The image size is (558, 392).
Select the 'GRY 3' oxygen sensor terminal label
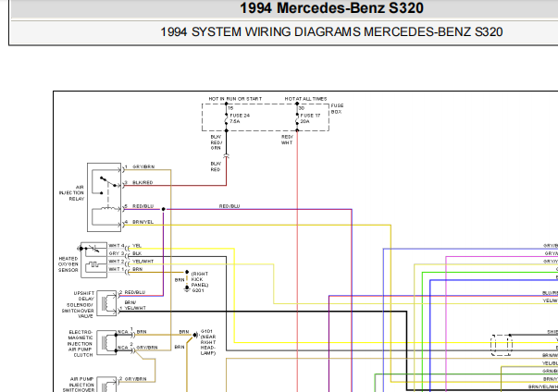pyautogui.click(x=117, y=253)
